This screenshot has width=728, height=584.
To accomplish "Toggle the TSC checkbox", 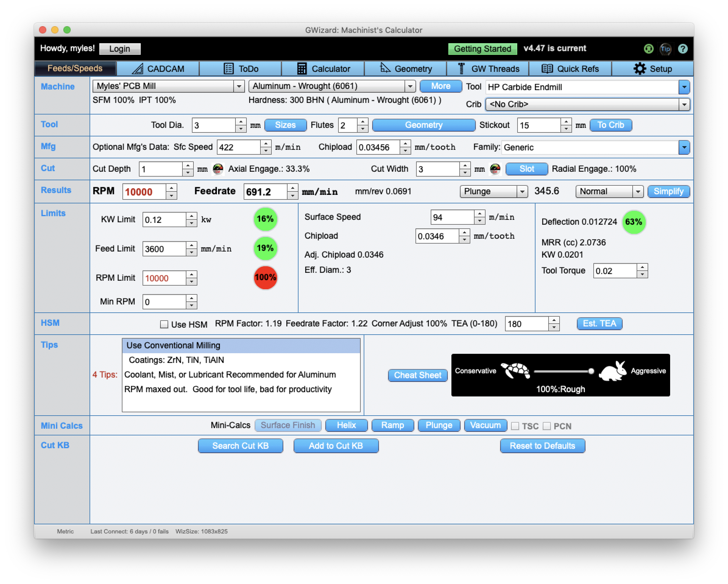I will [515, 426].
